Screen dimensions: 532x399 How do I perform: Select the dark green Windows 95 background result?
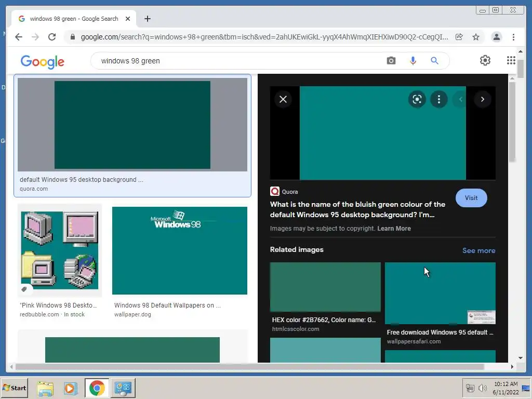pos(132,125)
